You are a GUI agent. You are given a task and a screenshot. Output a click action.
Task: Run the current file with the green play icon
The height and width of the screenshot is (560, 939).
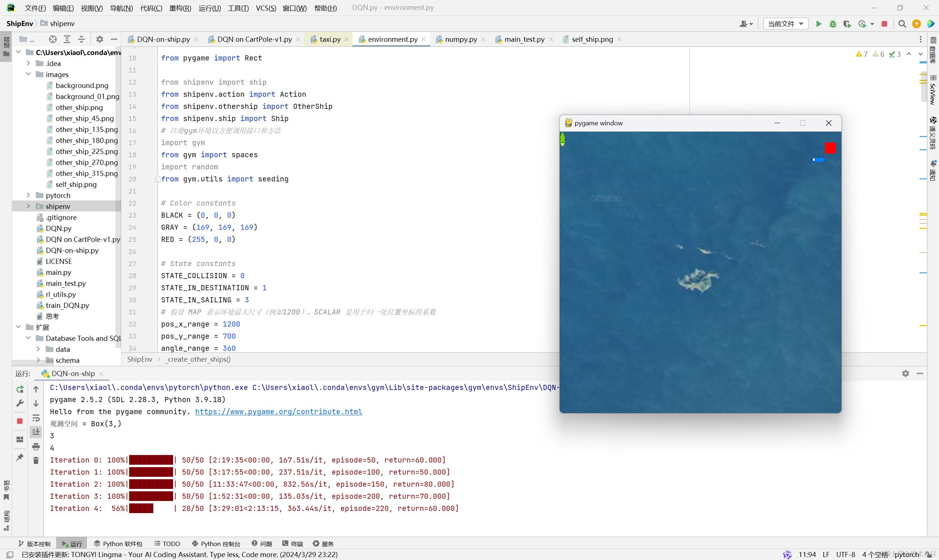(818, 23)
